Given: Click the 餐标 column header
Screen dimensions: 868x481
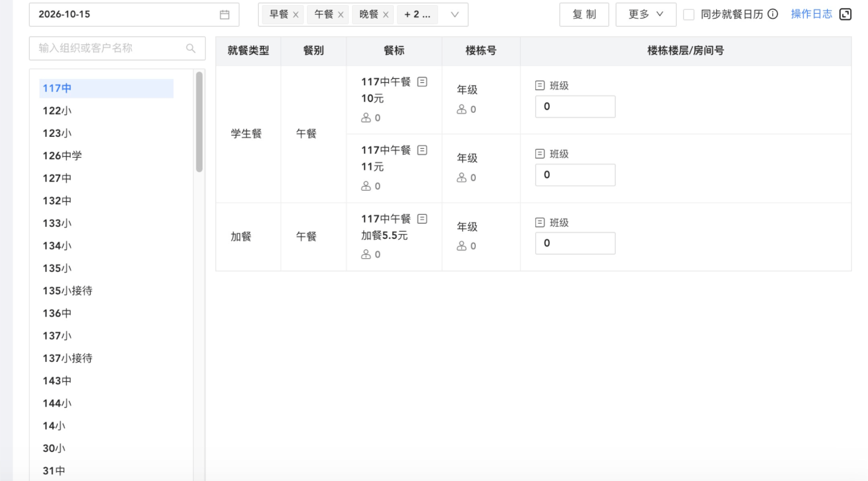Looking at the screenshot, I should click(394, 51).
